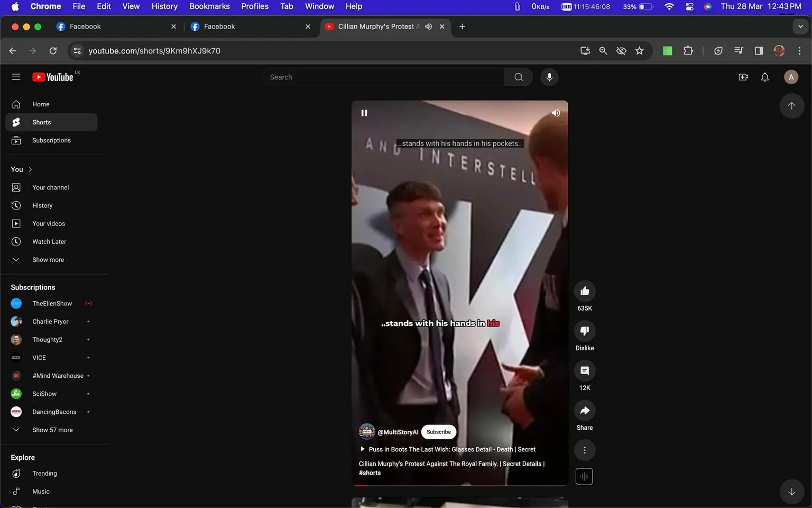This screenshot has width=812, height=508.
Task: Pause the playing Short
Action: (364, 113)
